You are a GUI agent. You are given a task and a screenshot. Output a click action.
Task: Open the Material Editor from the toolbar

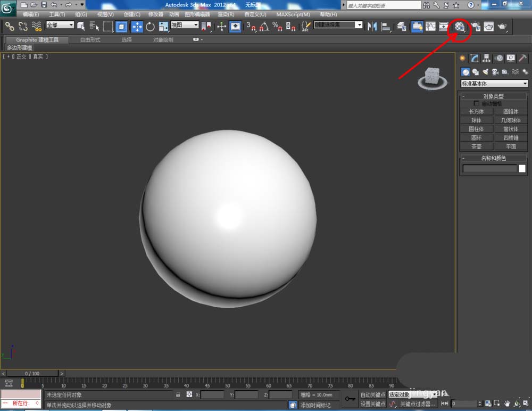pyautogui.click(x=460, y=26)
